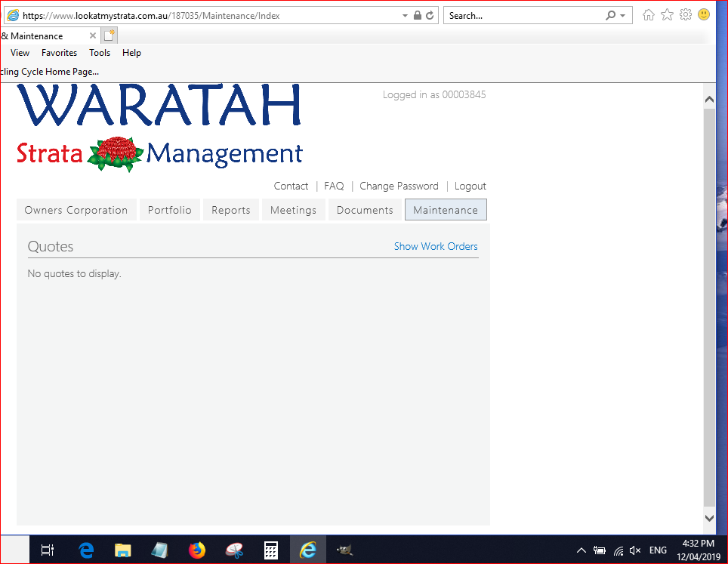Open Snipping Tool from taskbar
728x564 pixels.
[234, 550]
